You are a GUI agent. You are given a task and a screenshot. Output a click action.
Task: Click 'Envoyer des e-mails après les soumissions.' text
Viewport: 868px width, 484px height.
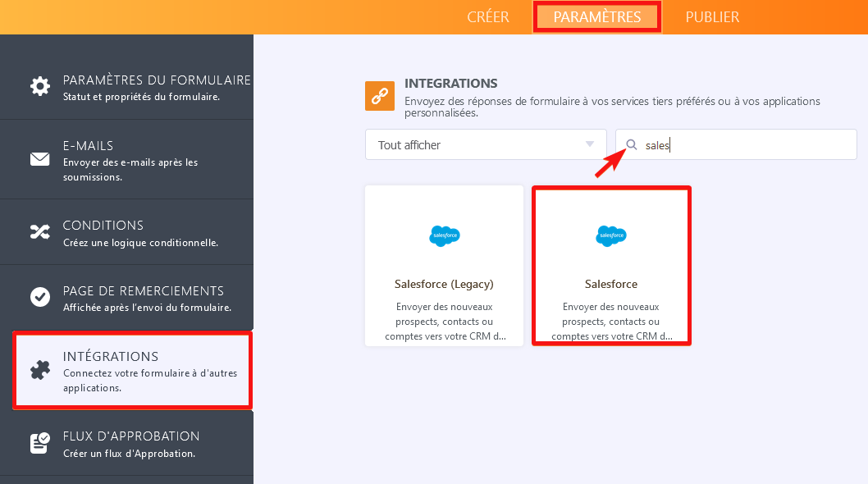pos(130,170)
